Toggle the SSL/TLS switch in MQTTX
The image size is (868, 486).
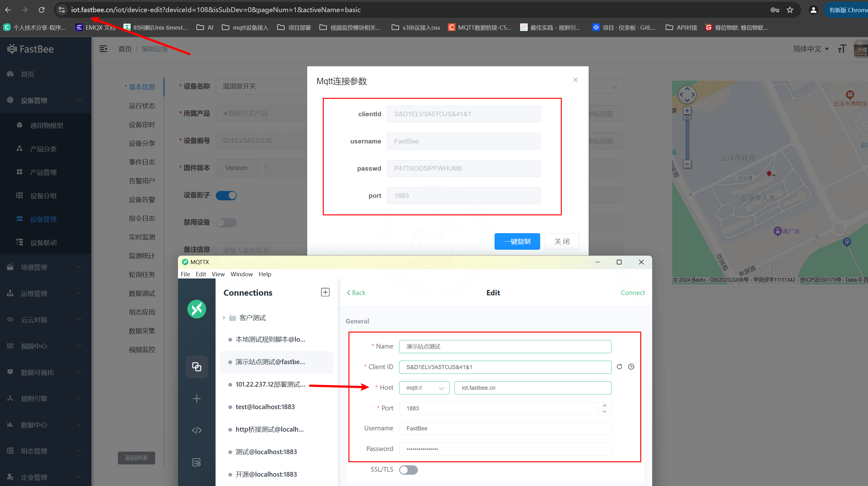(x=408, y=469)
